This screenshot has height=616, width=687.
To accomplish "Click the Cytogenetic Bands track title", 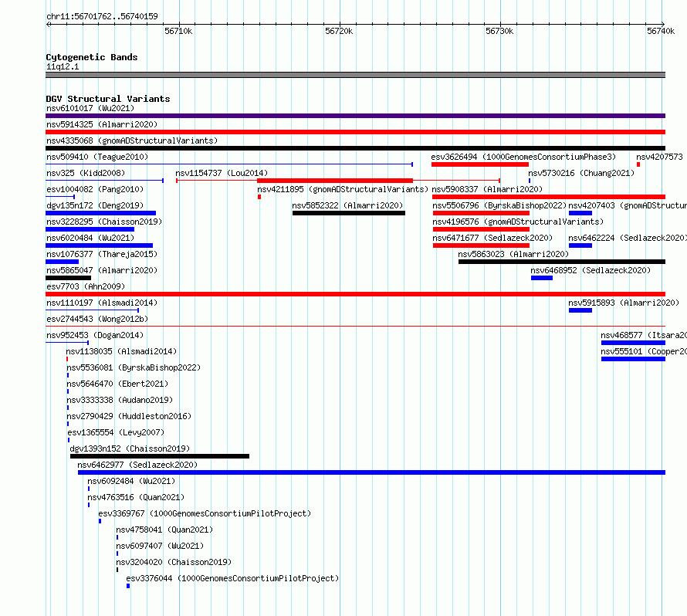I will 92,57.
